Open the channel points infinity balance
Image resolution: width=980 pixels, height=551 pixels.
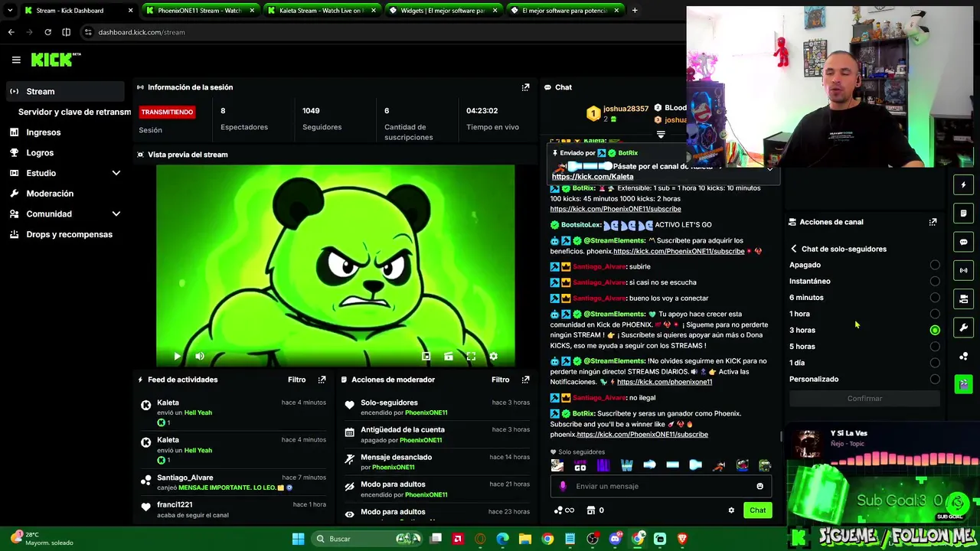click(563, 510)
